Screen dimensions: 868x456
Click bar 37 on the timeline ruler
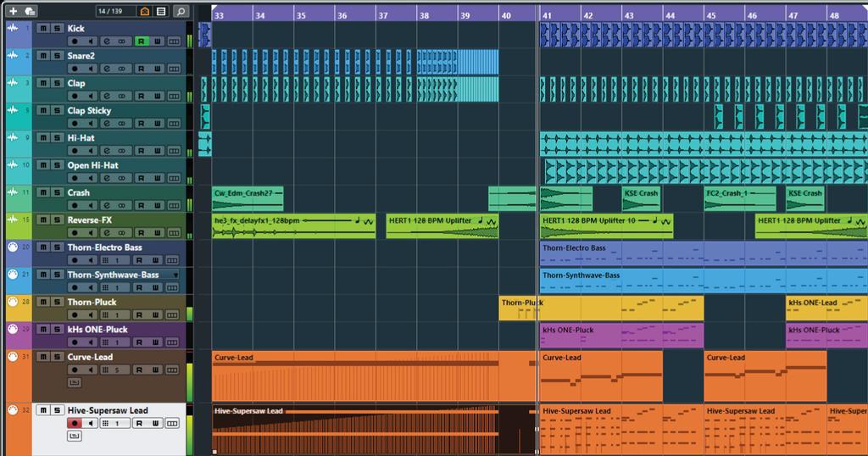(x=383, y=15)
